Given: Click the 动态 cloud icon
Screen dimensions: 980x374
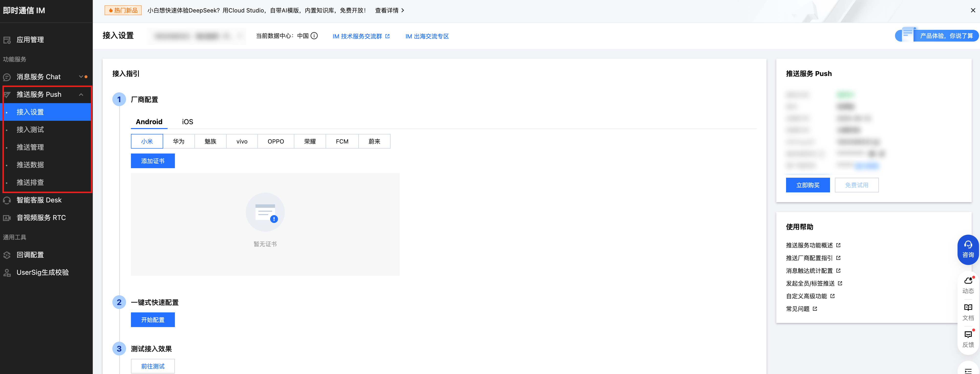Looking at the screenshot, I should click(968, 281).
